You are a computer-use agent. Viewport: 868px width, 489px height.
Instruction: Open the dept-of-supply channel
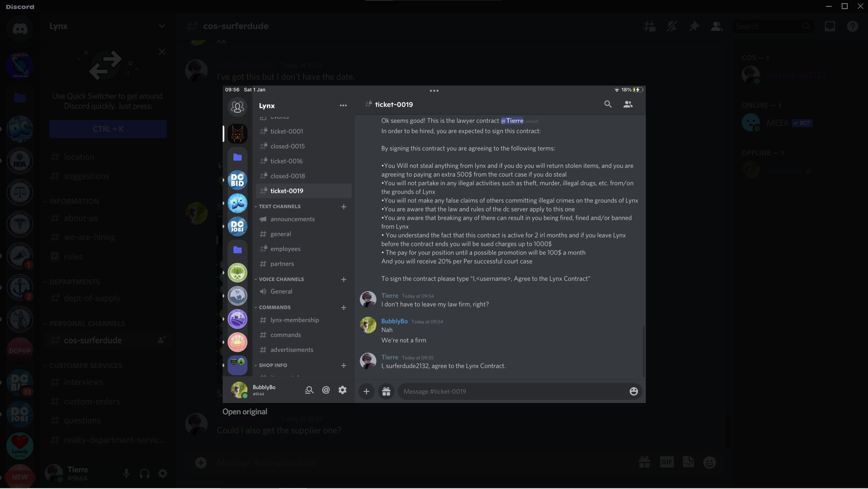107,298
